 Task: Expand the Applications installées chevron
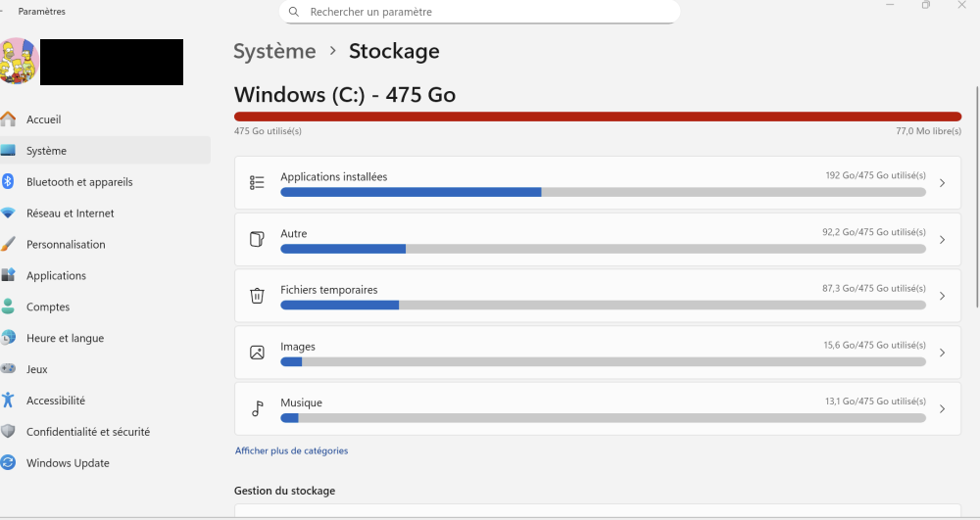click(942, 183)
